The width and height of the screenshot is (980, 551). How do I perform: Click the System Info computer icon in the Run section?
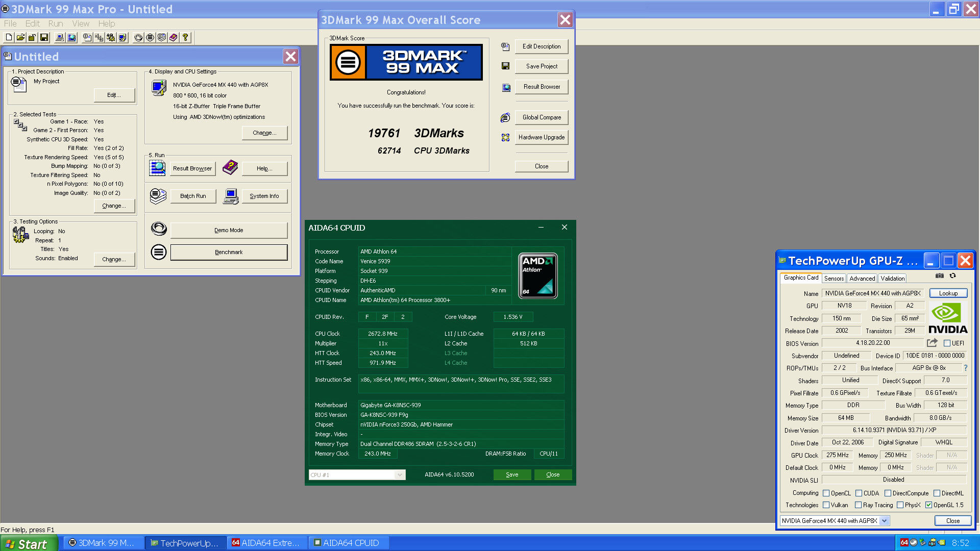click(231, 196)
